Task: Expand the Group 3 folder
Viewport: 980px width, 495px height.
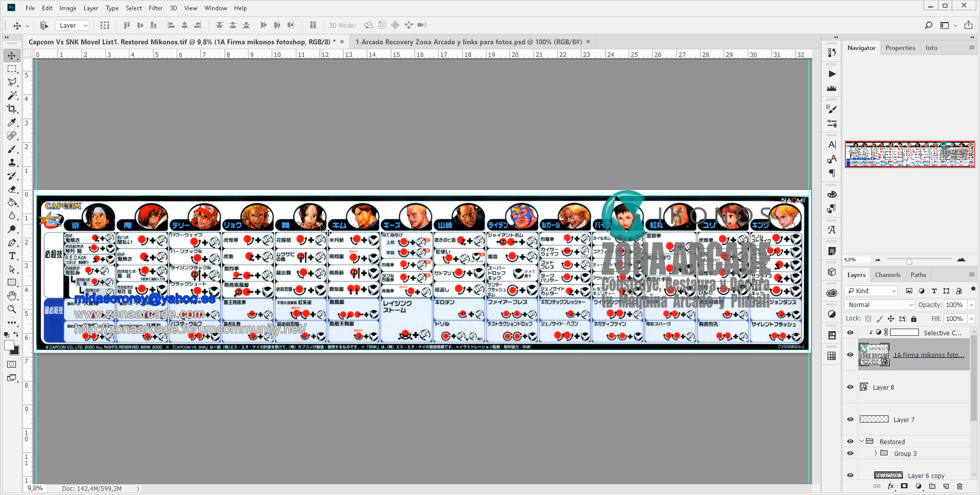Action: tap(876, 453)
